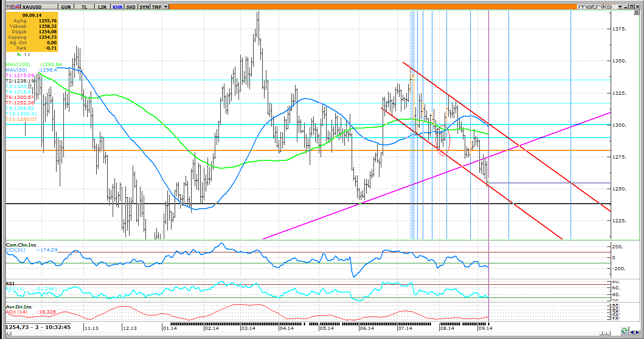
Task: Click the small icon below the chart's close button
Action: [x=636, y=13]
